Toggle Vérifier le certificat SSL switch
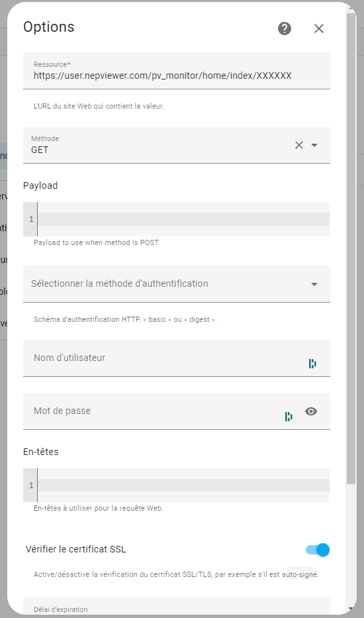 click(318, 549)
